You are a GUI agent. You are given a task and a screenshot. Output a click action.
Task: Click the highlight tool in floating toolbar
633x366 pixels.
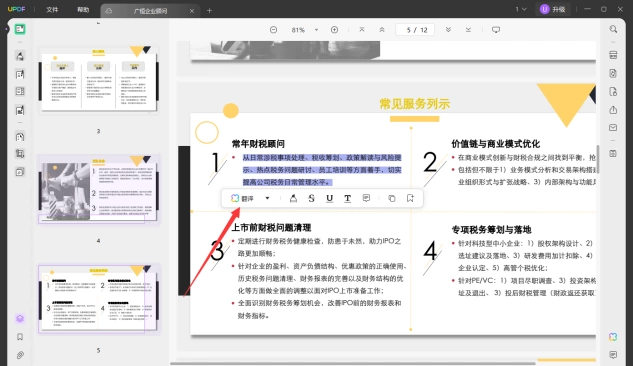[x=293, y=198]
